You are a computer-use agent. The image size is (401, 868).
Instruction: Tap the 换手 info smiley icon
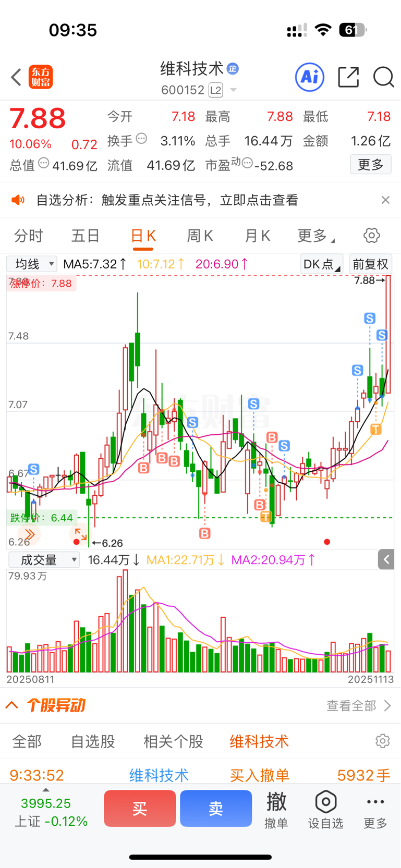(x=141, y=139)
